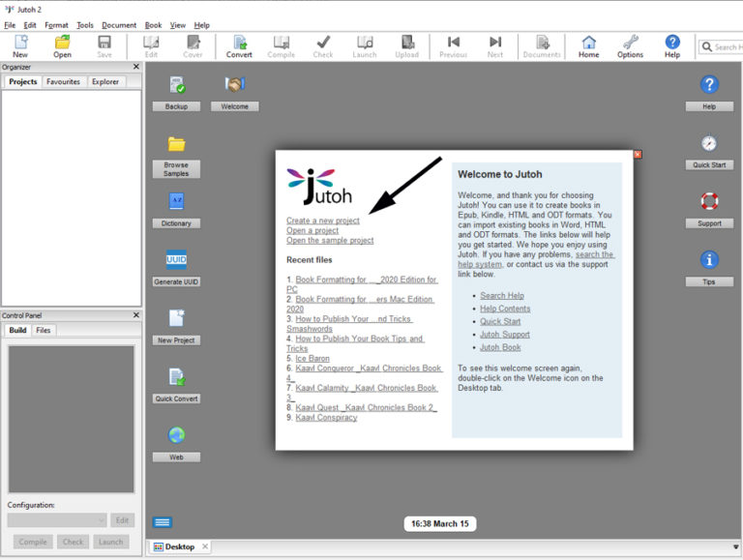The height and width of the screenshot is (560, 743).
Task: Click the Cover toolbar icon
Action: [193, 46]
